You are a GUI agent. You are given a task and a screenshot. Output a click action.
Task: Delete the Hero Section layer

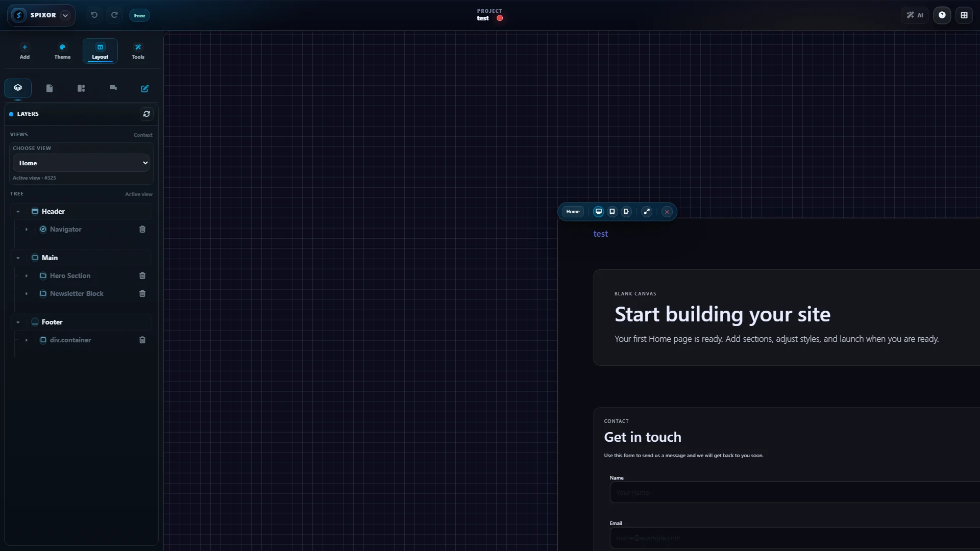tap(142, 276)
